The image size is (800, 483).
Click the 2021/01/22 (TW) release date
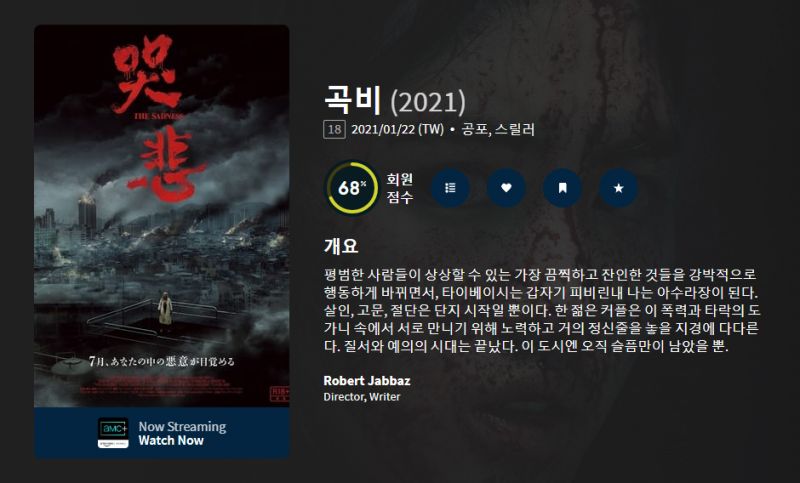397,130
